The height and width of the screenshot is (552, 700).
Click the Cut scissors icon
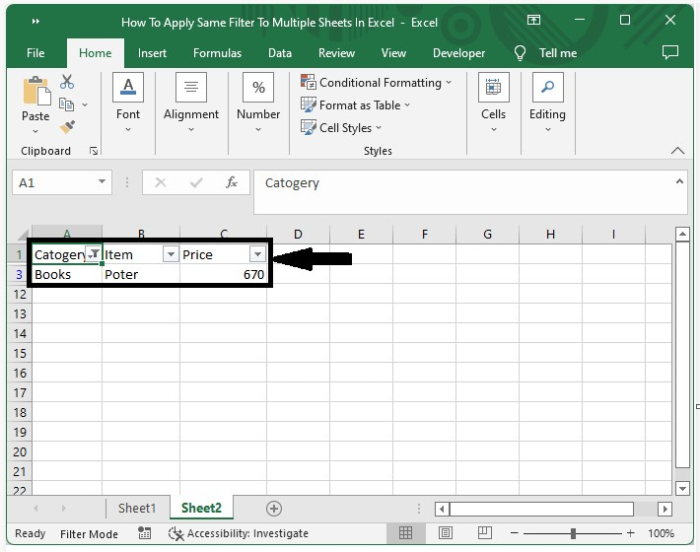tap(67, 82)
